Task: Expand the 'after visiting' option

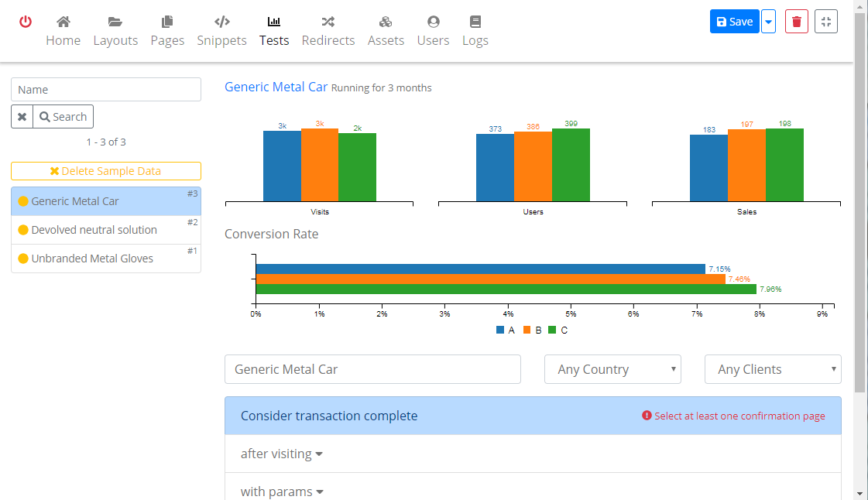Action: click(281, 454)
